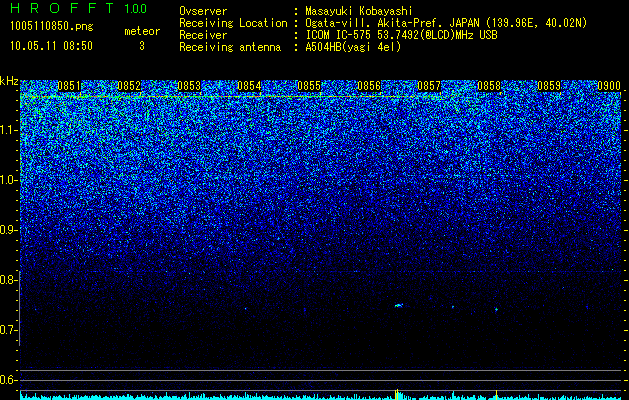The image size is (629, 400).
Task: Click the 0854 time marker
Action: pos(249,86)
